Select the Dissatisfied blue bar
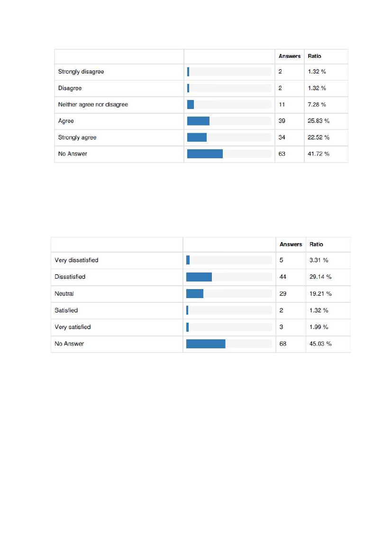This screenshot has width=392, height=554. tap(199, 277)
